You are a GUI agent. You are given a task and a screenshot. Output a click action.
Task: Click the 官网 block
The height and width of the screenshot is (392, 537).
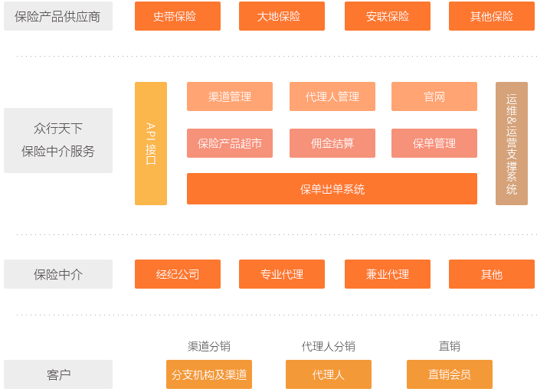click(x=434, y=96)
